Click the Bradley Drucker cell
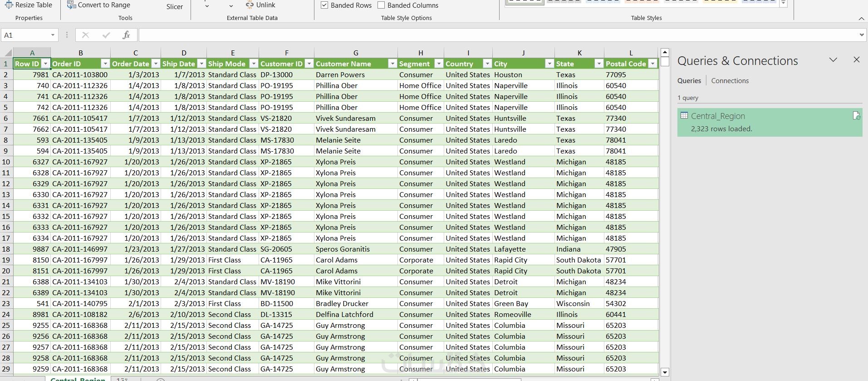868x381 pixels. pyautogui.click(x=356, y=303)
